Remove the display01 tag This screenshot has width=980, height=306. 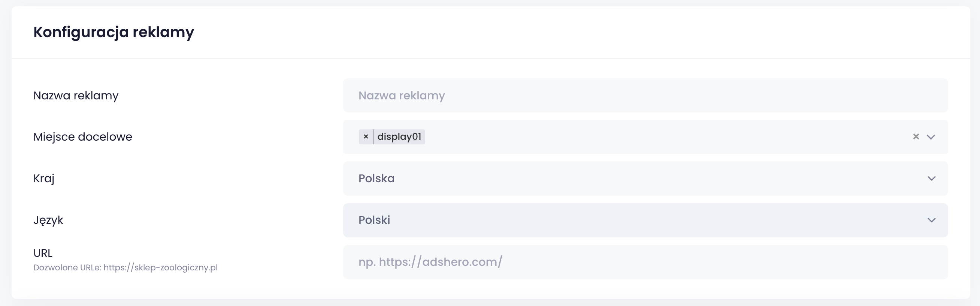tap(366, 136)
